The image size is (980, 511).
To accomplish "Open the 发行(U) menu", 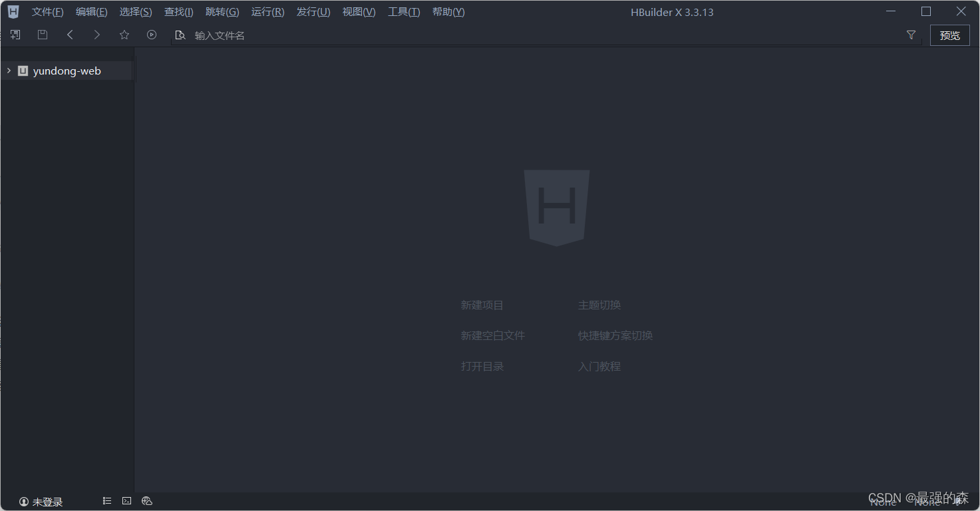I will [313, 12].
